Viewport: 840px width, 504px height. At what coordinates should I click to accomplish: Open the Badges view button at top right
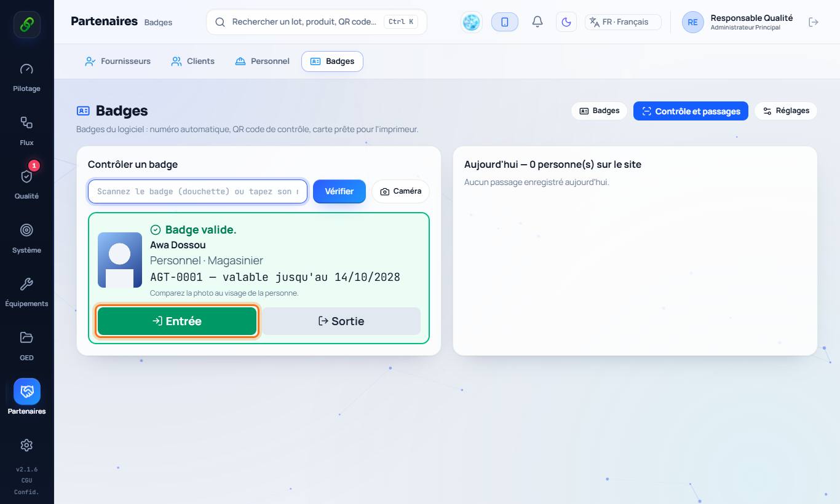click(600, 111)
